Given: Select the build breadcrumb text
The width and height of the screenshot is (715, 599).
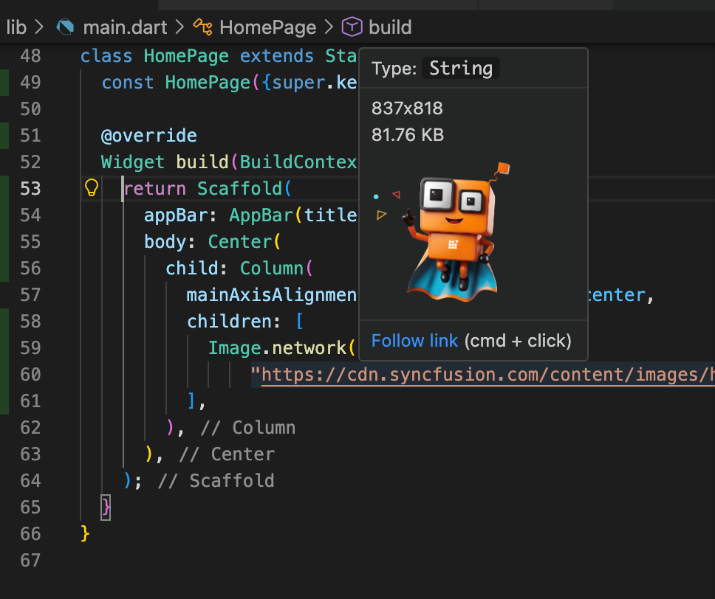Looking at the screenshot, I should (x=390, y=27).
